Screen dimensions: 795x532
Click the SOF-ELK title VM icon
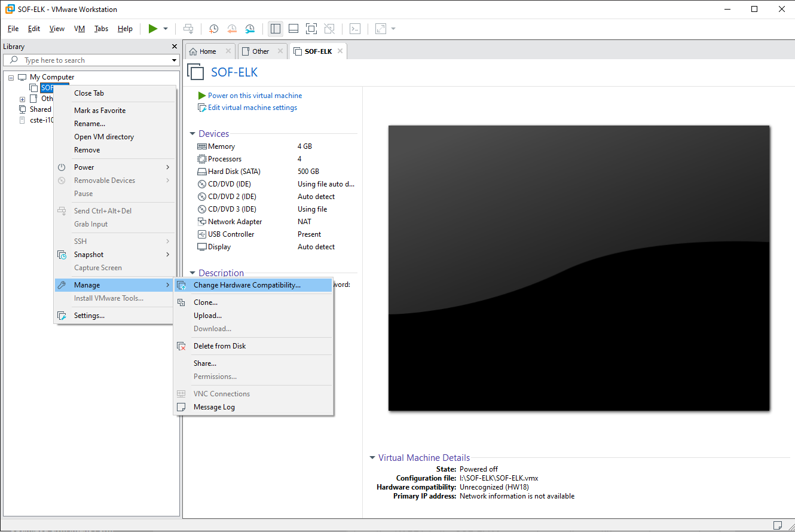tap(195, 72)
